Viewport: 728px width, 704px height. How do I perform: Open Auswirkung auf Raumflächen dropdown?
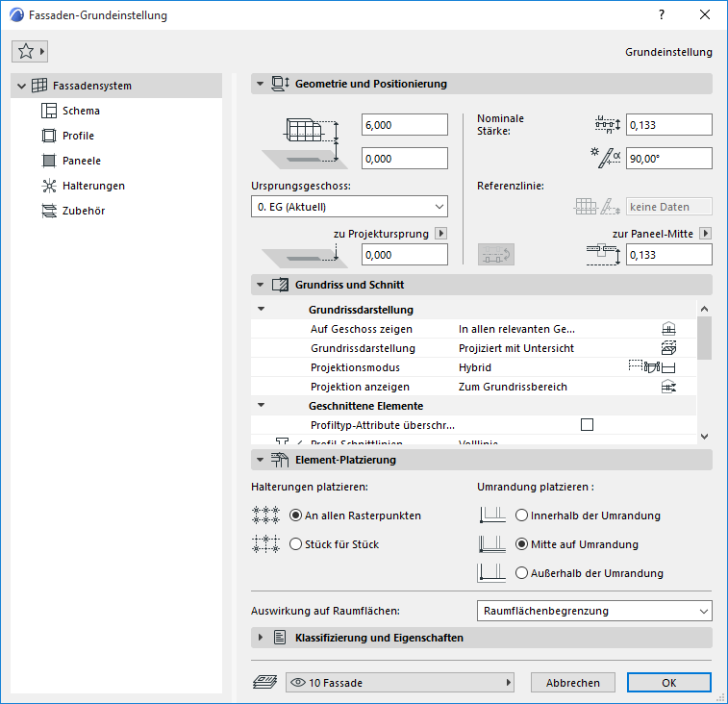(x=594, y=611)
